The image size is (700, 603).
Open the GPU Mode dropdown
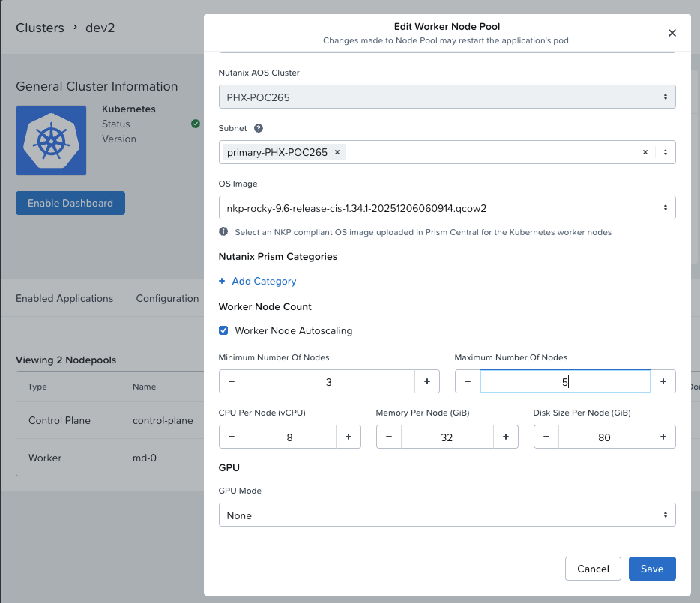pyautogui.click(x=447, y=515)
